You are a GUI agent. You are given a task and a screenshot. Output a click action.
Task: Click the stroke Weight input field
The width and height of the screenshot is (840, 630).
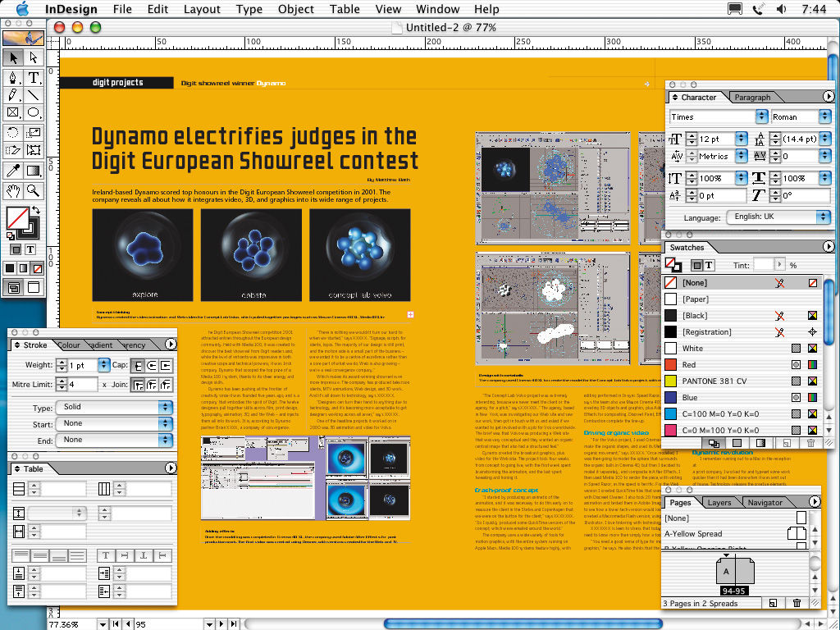[x=83, y=365]
